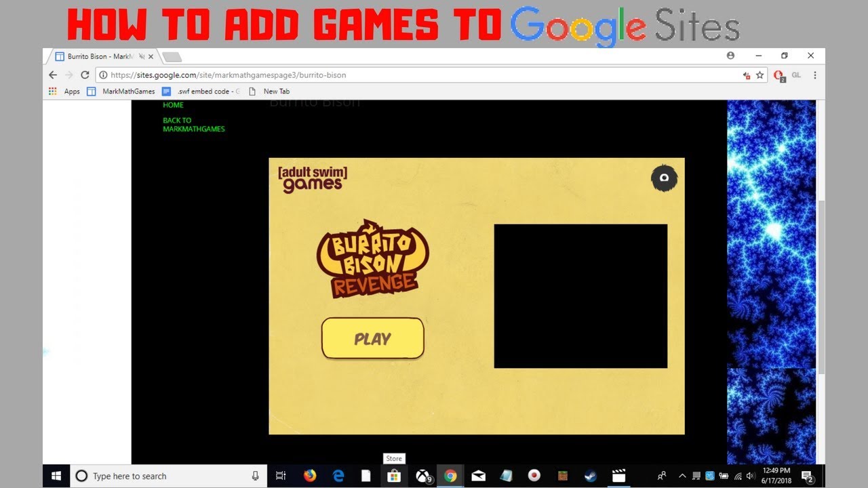Screen dimensions: 868x488
Task: Click the black ad box in game
Action: pyautogui.click(x=580, y=296)
